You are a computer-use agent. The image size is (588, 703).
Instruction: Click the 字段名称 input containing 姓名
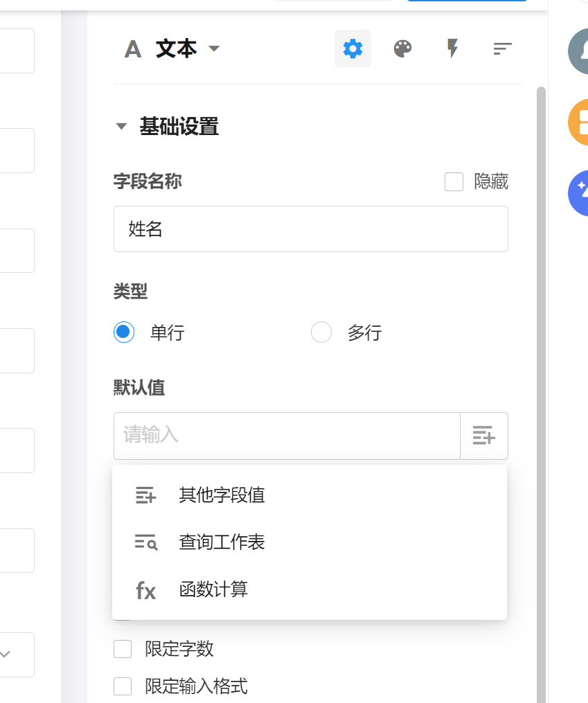point(310,229)
